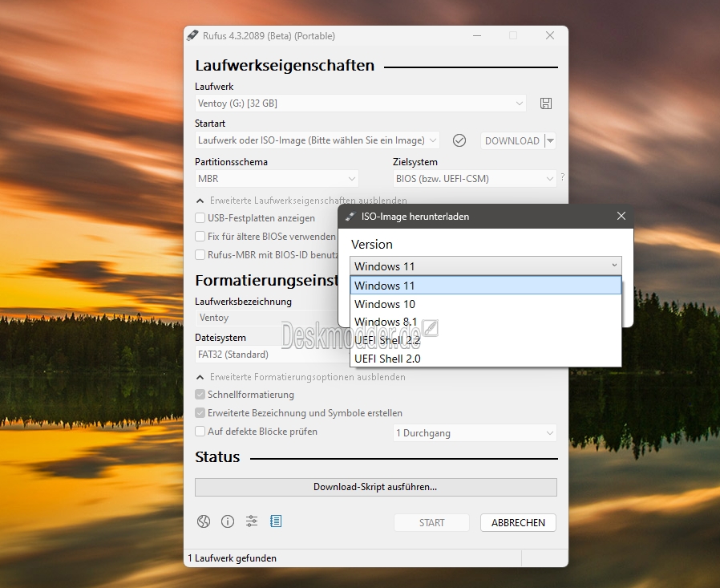
Task: Select UEFI Shell 2.2 entry
Action: click(x=486, y=340)
